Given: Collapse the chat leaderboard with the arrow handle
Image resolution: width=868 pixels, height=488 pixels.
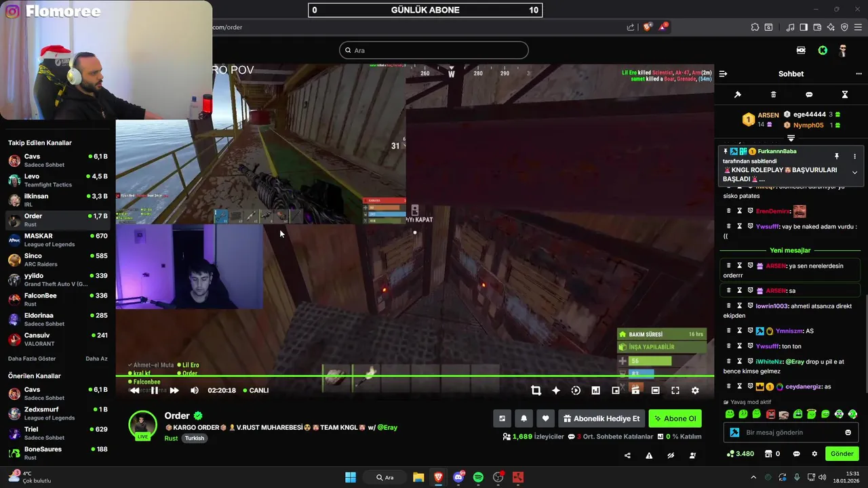Looking at the screenshot, I should click(791, 138).
